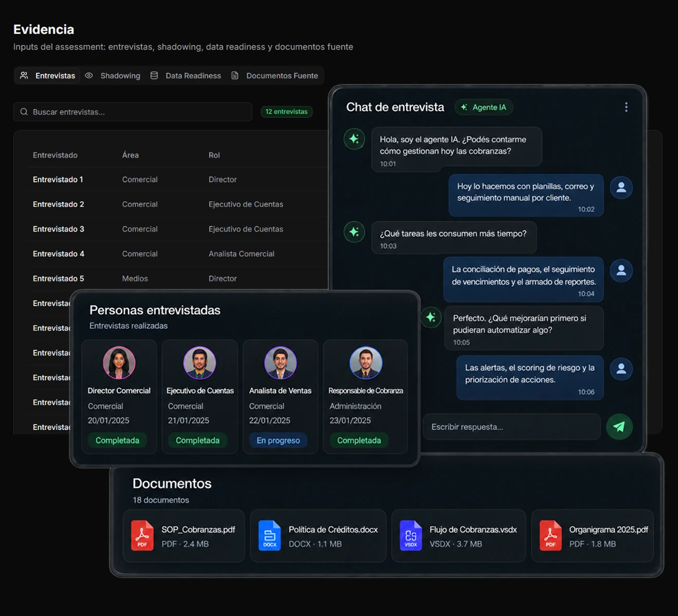Viewport: 678px width, 616px height.
Task: Open Responsable de Cobranza avatar card
Action: [x=366, y=396]
